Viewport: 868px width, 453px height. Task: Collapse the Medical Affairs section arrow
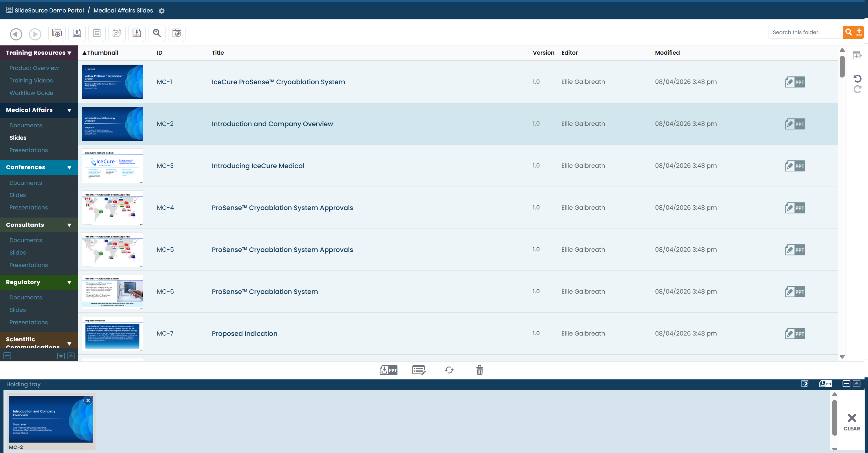click(x=69, y=110)
